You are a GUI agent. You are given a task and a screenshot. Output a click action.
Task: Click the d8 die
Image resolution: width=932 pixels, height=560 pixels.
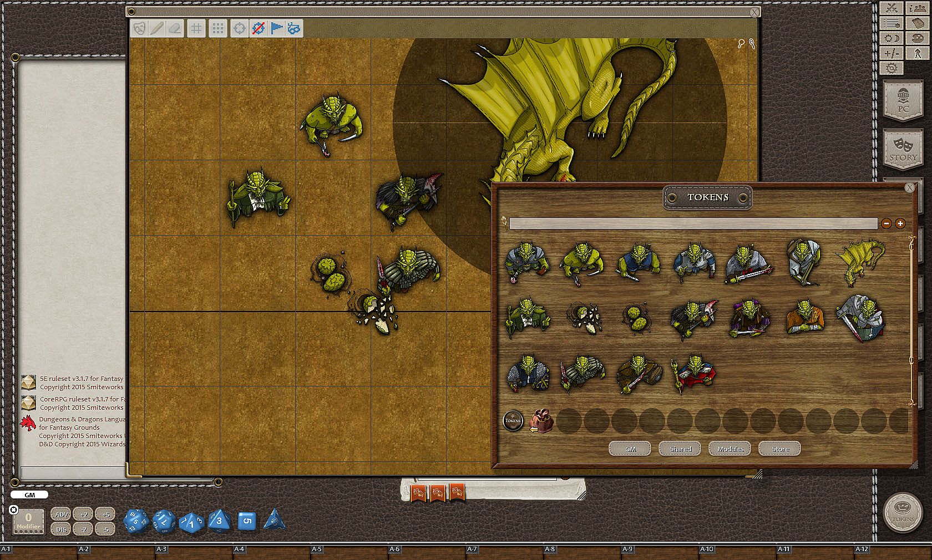[x=219, y=521]
